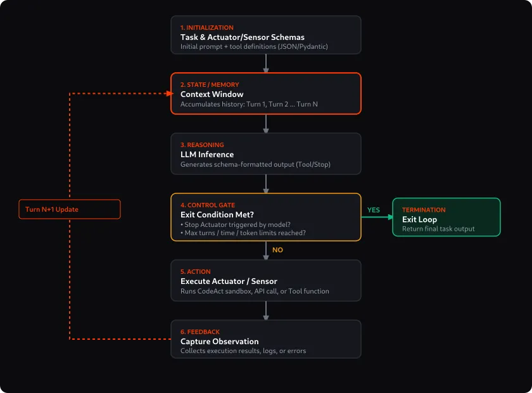
Task: Click the "Accumulates history: Turn 1, Turn 2" line
Action: coord(249,104)
